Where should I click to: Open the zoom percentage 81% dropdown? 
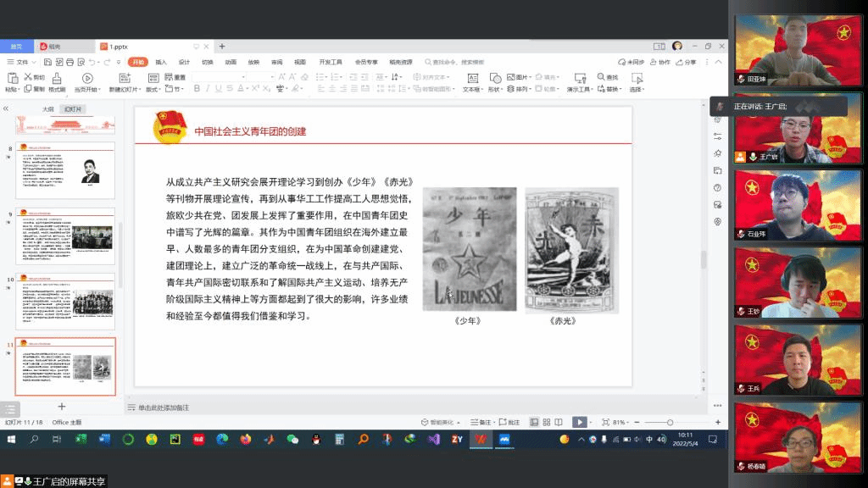(620, 422)
